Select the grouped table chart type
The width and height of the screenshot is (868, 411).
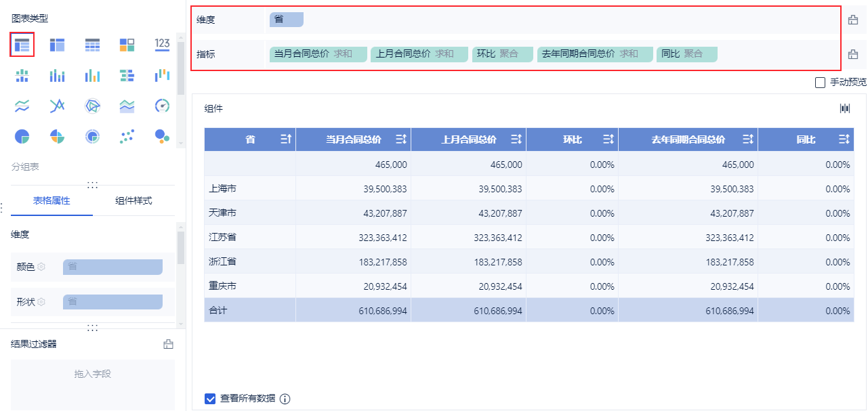point(22,45)
